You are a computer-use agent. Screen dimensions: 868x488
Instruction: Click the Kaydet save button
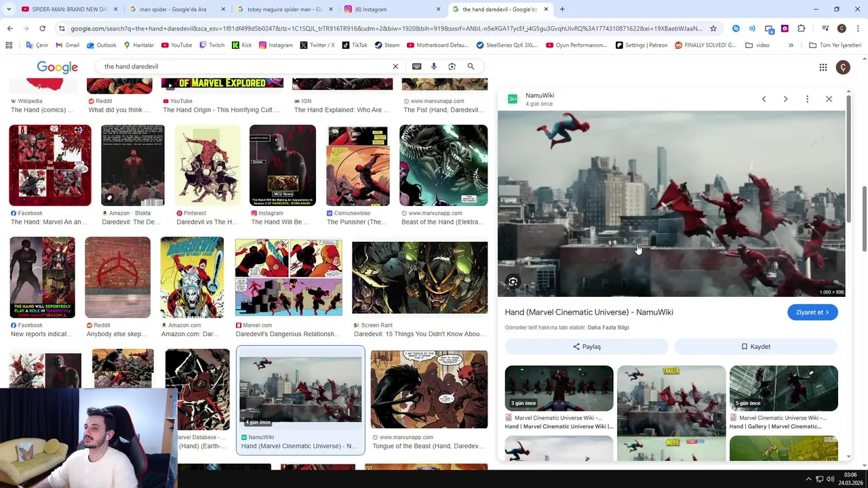tap(755, 346)
